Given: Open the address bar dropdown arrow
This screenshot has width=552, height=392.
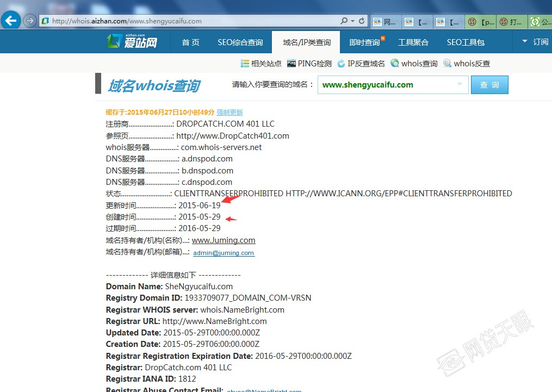Looking at the screenshot, I should pyautogui.click(x=353, y=21).
